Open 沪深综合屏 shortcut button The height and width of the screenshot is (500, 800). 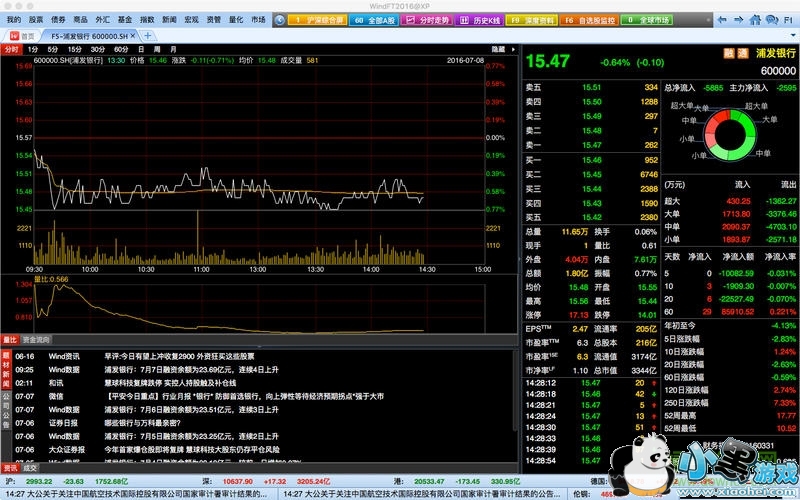pyautogui.click(x=318, y=20)
